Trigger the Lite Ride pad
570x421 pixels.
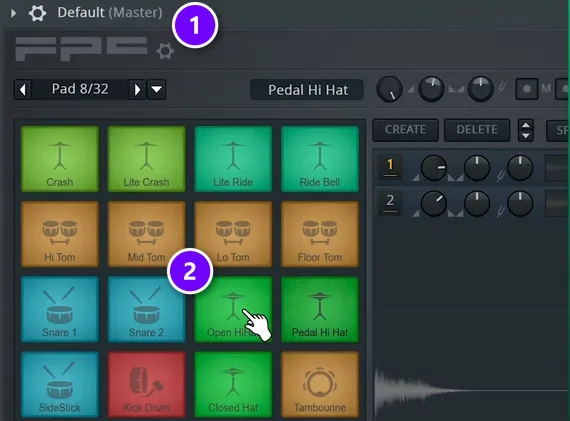(233, 159)
